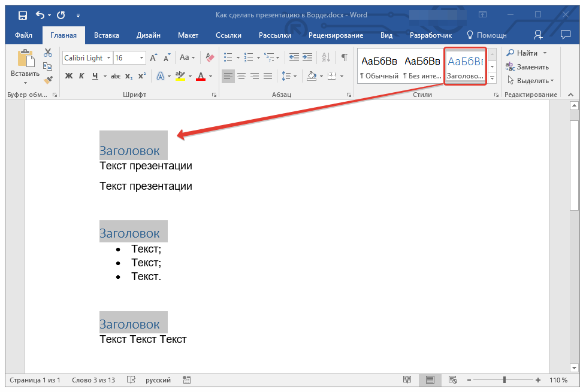The image size is (580, 392).
Task: Click the red font color swatch
Action: point(200,76)
